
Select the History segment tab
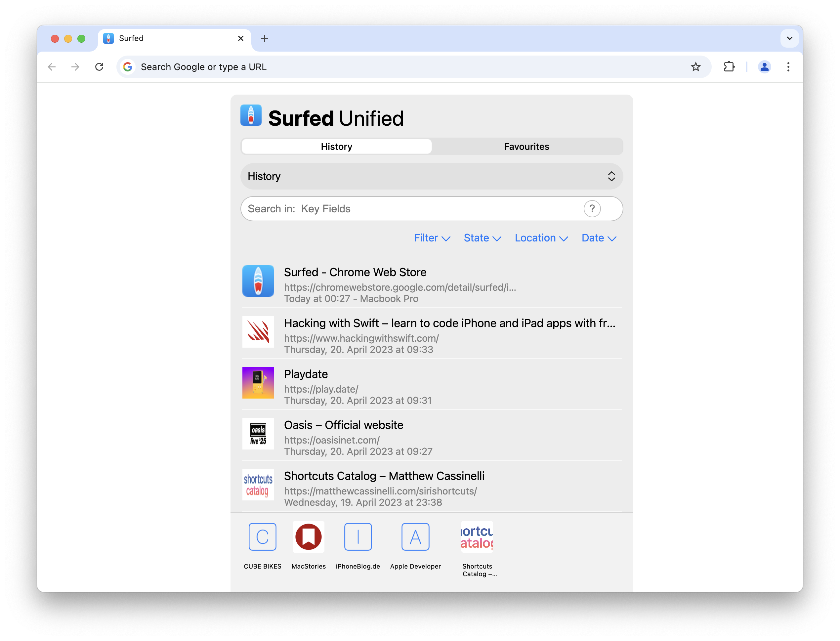[x=336, y=147]
